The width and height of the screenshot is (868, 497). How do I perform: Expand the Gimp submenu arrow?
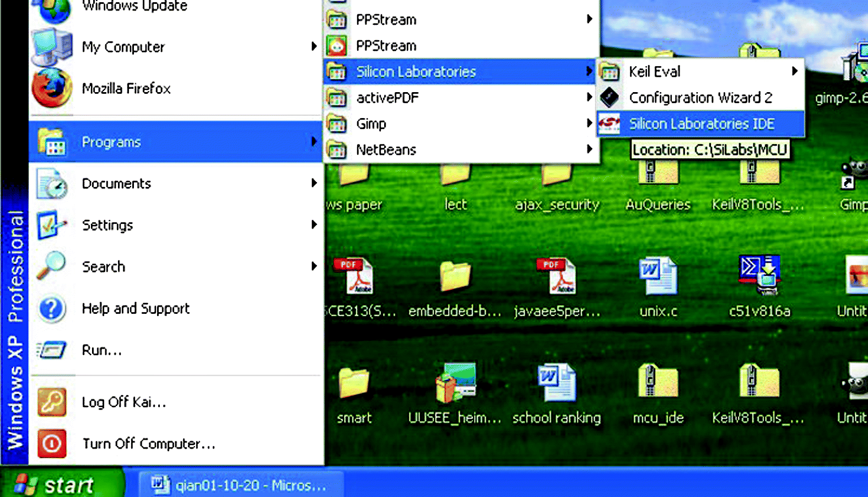[590, 123]
